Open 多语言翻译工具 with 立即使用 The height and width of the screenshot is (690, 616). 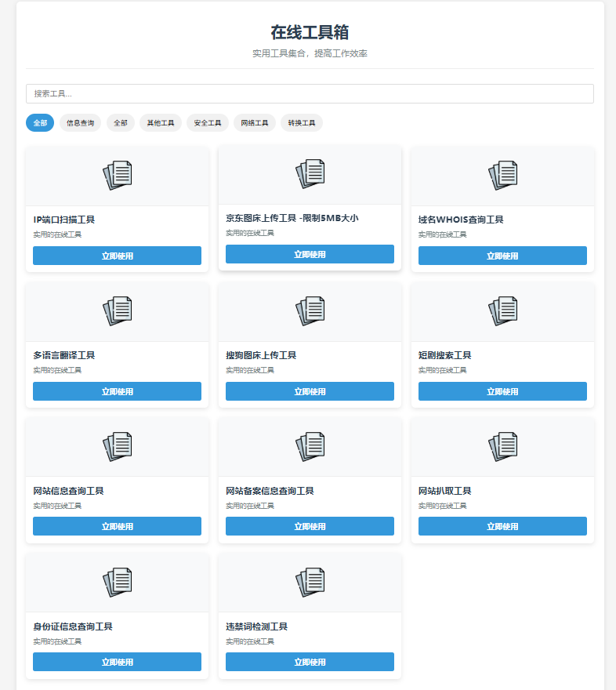click(x=118, y=391)
